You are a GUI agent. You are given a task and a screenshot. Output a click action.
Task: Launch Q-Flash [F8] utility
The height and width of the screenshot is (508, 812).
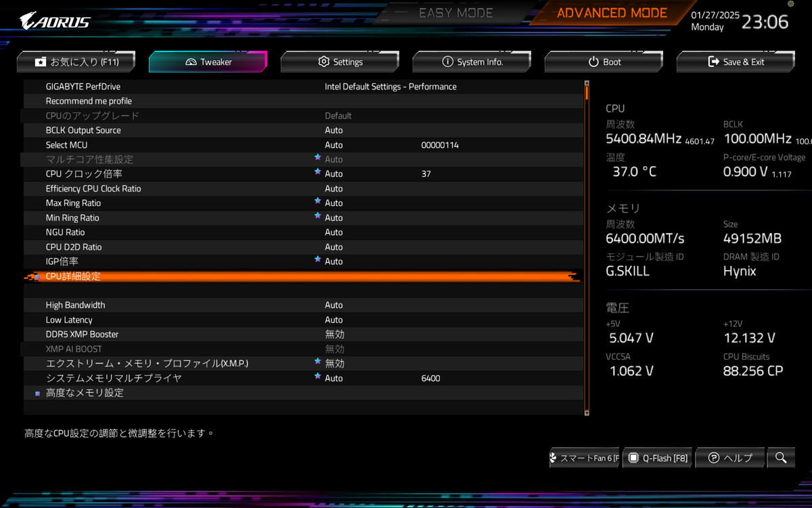658,458
